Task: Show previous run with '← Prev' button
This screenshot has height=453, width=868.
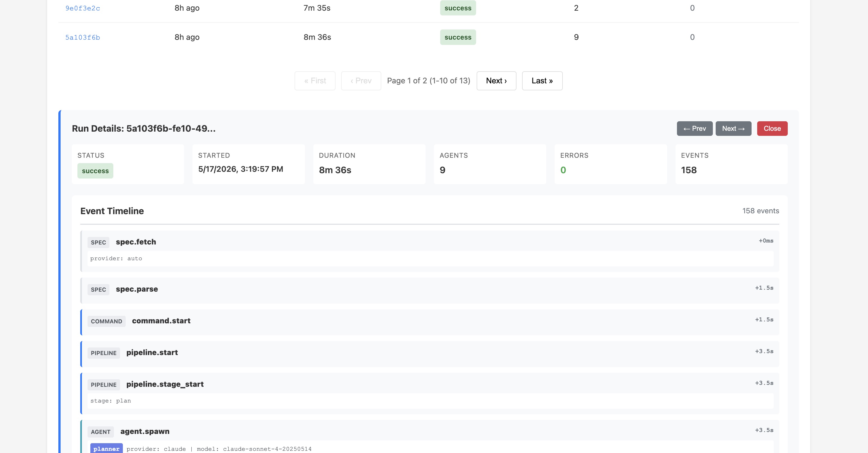Action: coord(694,129)
